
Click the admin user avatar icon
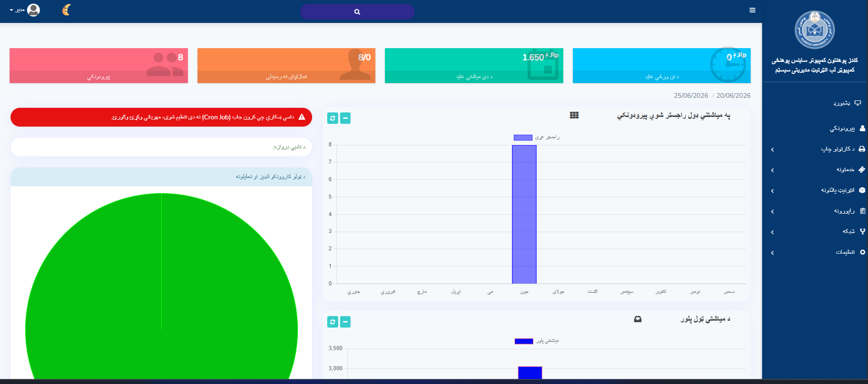point(33,10)
